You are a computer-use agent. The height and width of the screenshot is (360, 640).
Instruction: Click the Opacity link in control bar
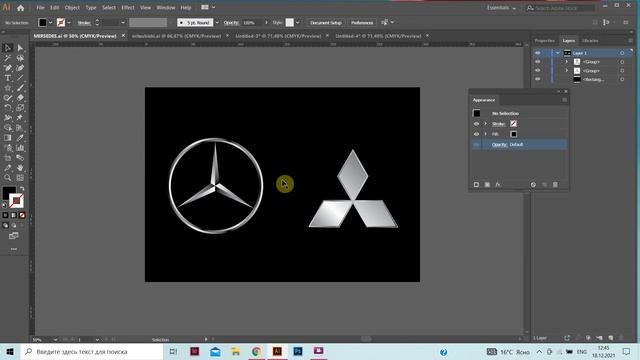click(231, 23)
